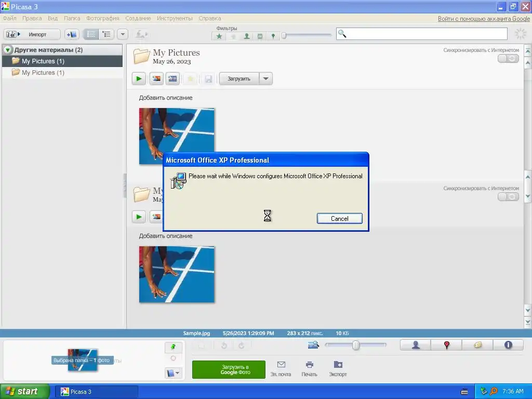Click the date range filter slider
This screenshot has height=399, width=532.
[307, 35]
